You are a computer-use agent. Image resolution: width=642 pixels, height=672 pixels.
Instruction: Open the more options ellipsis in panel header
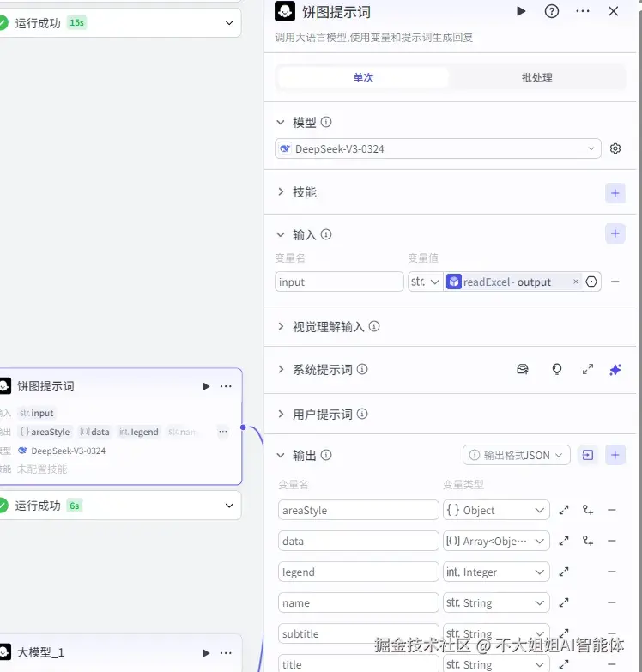click(x=583, y=11)
